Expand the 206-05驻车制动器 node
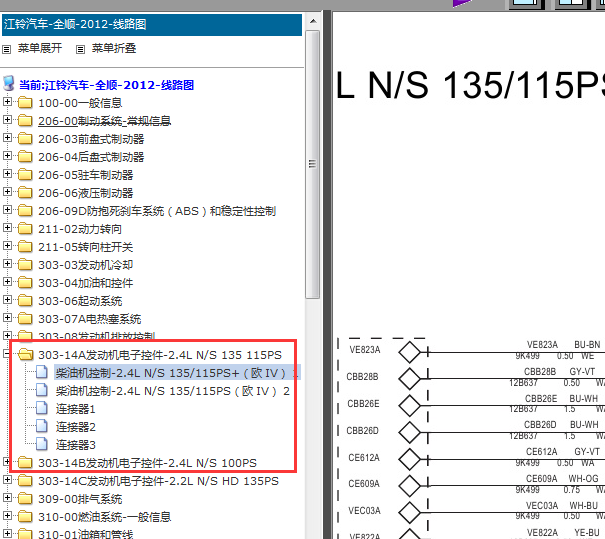The width and height of the screenshot is (605, 539). [x=7, y=174]
